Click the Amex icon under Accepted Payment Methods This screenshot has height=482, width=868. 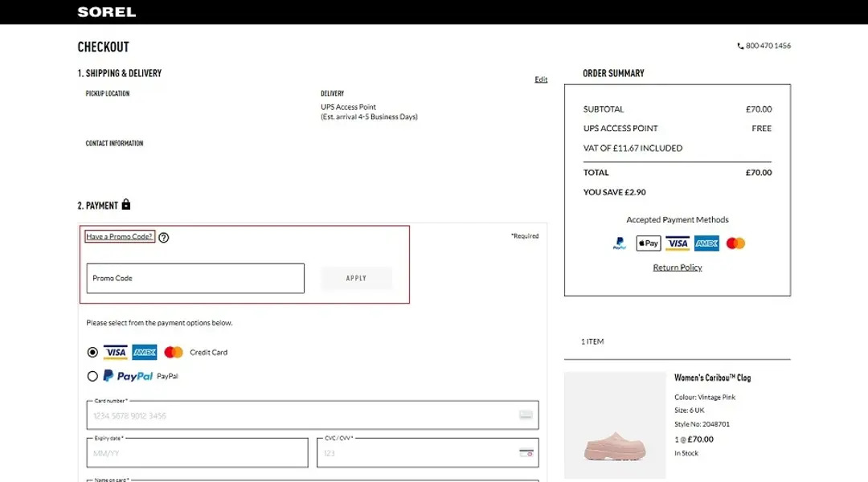(x=706, y=243)
